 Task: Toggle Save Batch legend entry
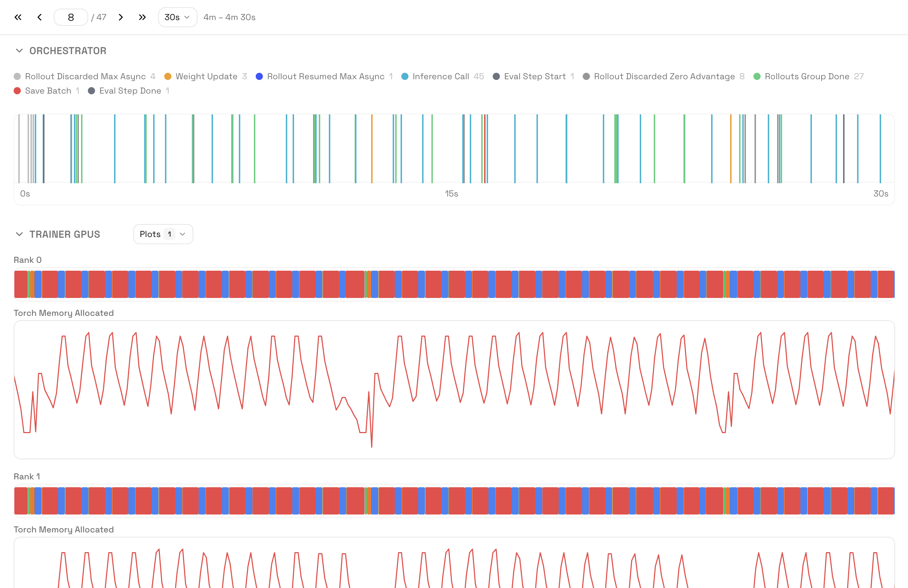pos(47,91)
